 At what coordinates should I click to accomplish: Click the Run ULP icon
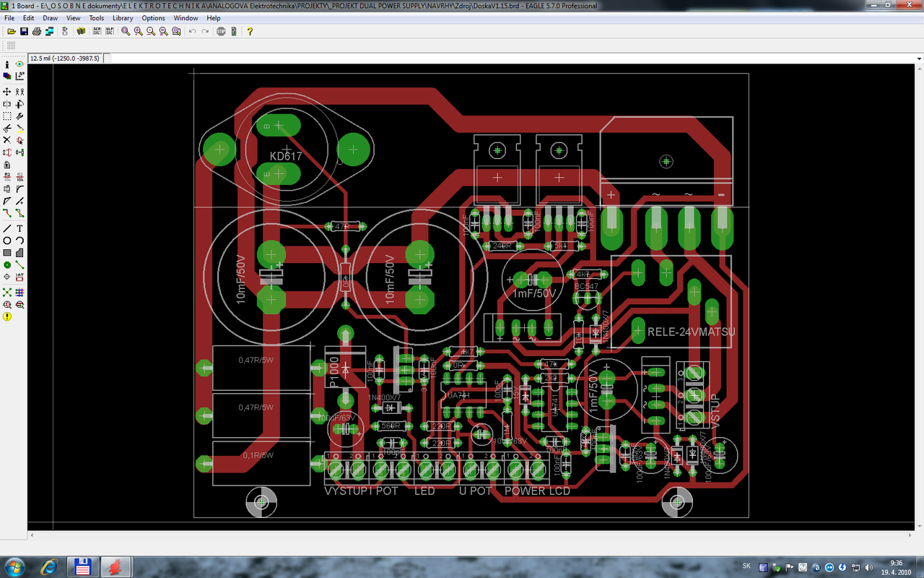coord(109,31)
